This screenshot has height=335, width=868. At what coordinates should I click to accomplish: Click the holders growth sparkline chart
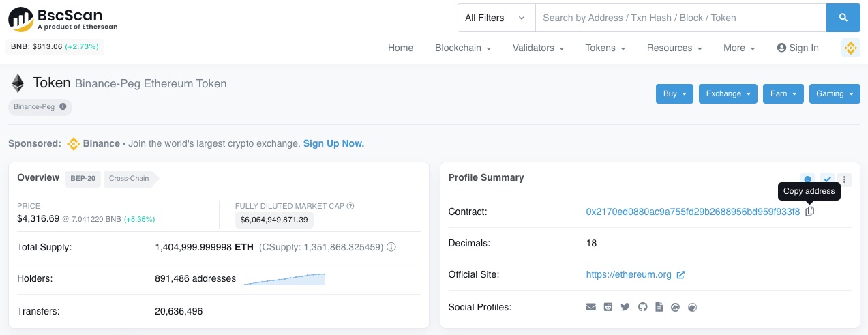coord(284,278)
